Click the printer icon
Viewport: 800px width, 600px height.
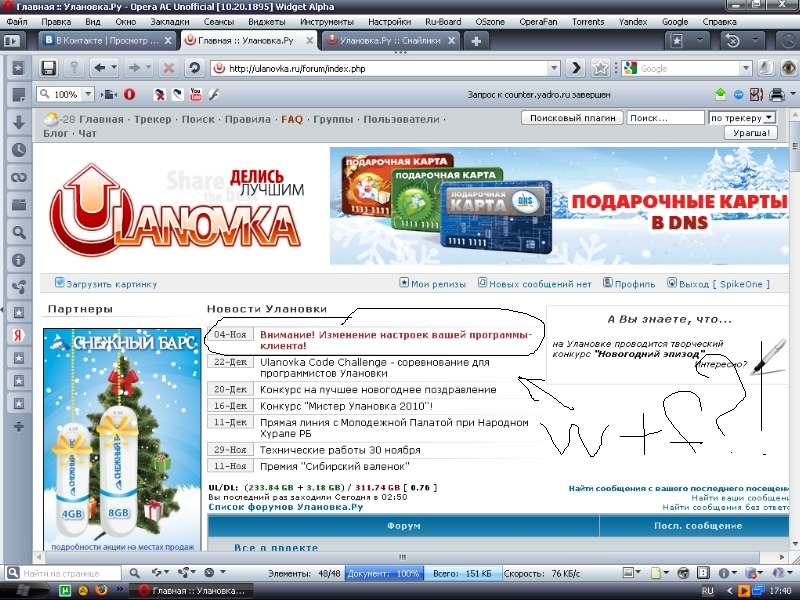click(777, 94)
